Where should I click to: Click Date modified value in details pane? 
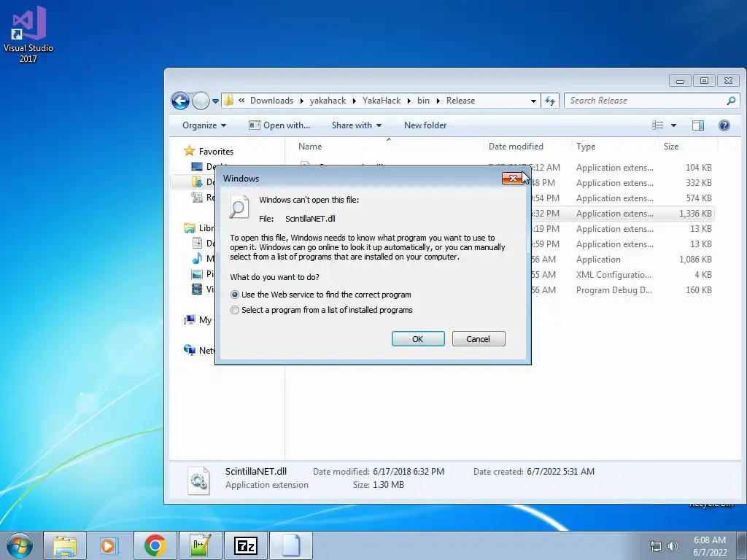[x=409, y=472]
